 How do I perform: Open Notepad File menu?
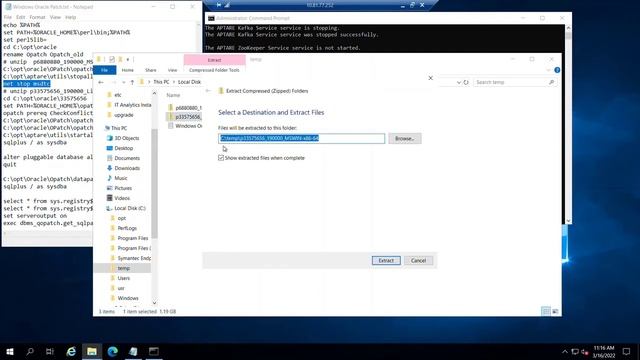point(8,17)
